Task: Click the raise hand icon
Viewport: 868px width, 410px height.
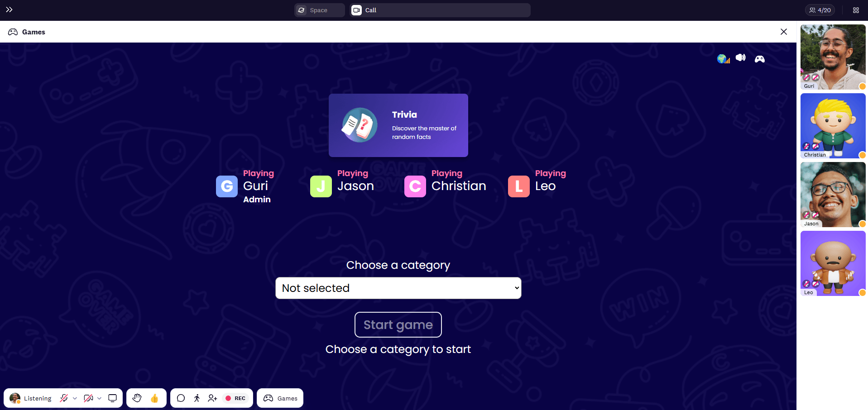Action: click(137, 398)
